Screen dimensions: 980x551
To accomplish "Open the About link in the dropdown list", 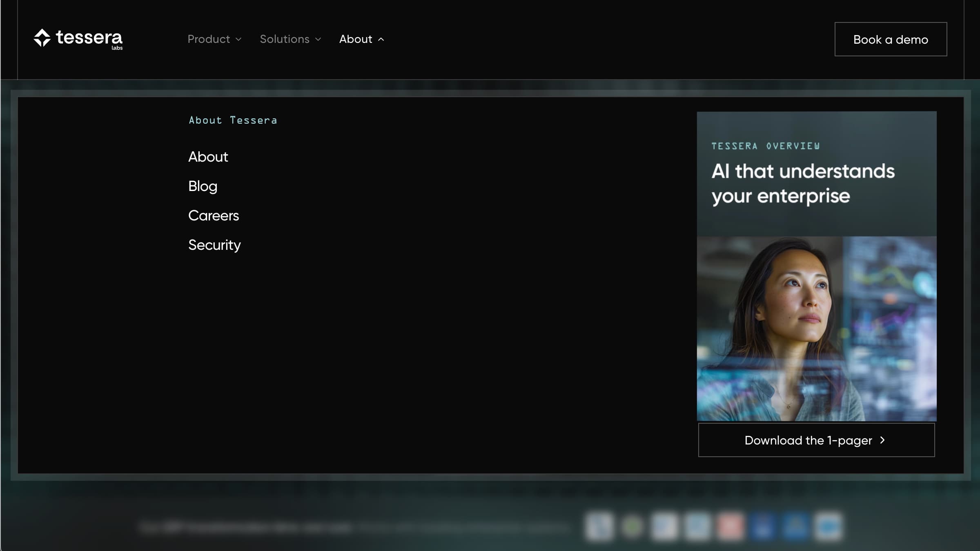I will 208,157.
